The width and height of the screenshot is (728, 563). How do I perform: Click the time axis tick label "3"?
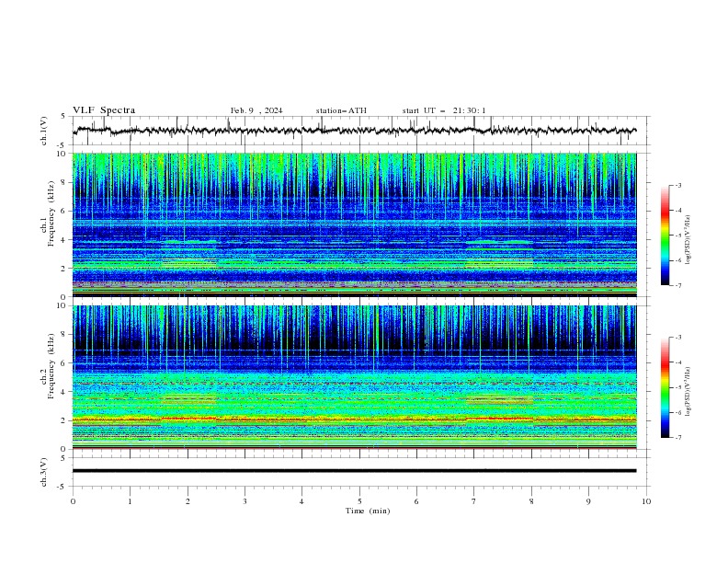click(245, 501)
